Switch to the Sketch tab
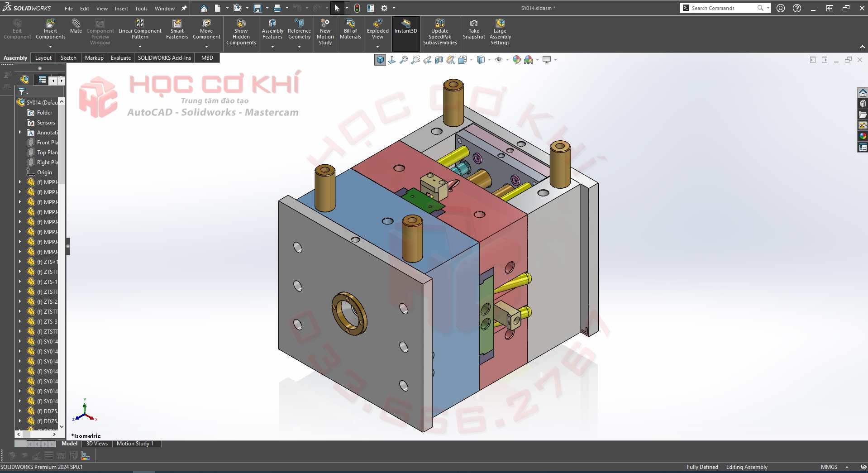 [68, 58]
